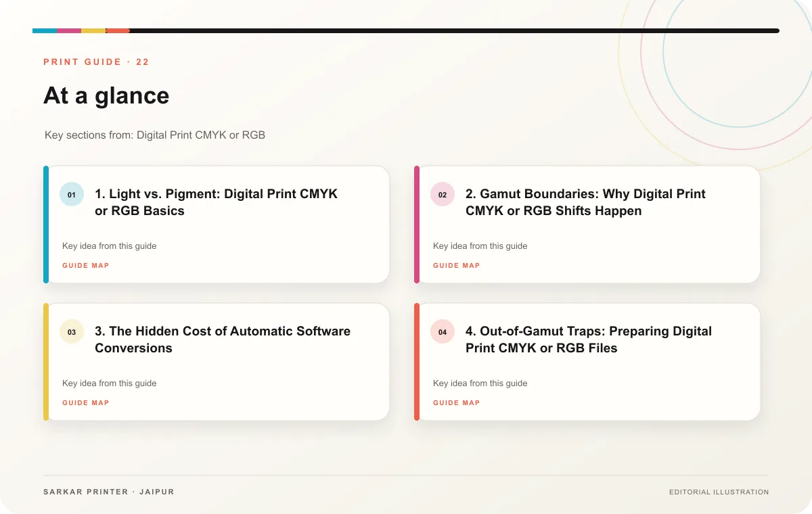This screenshot has height=514, width=812.
Task: Open the Light vs. Pigment card title
Action: pos(216,202)
